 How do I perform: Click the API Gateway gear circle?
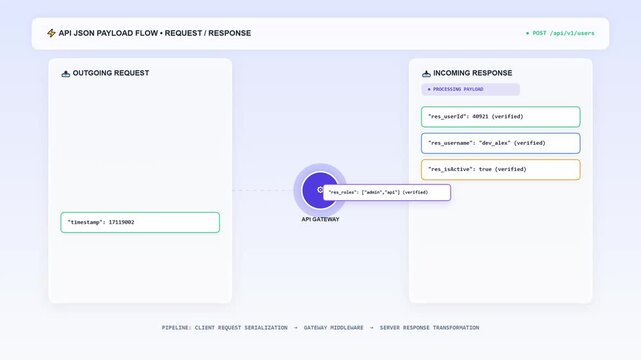320,190
